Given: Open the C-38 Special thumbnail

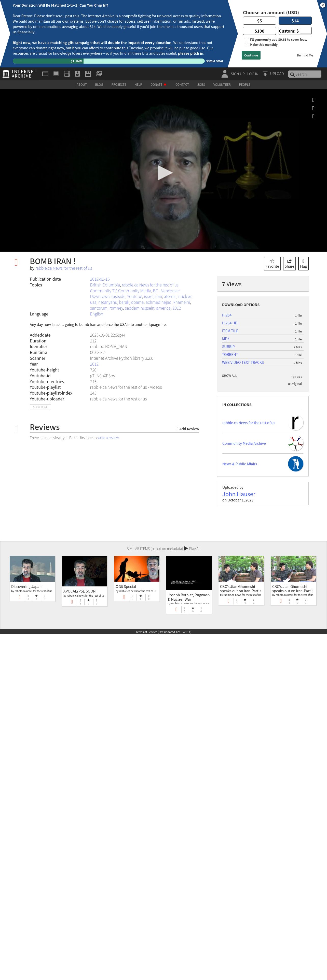Looking at the screenshot, I should click(x=137, y=569).
